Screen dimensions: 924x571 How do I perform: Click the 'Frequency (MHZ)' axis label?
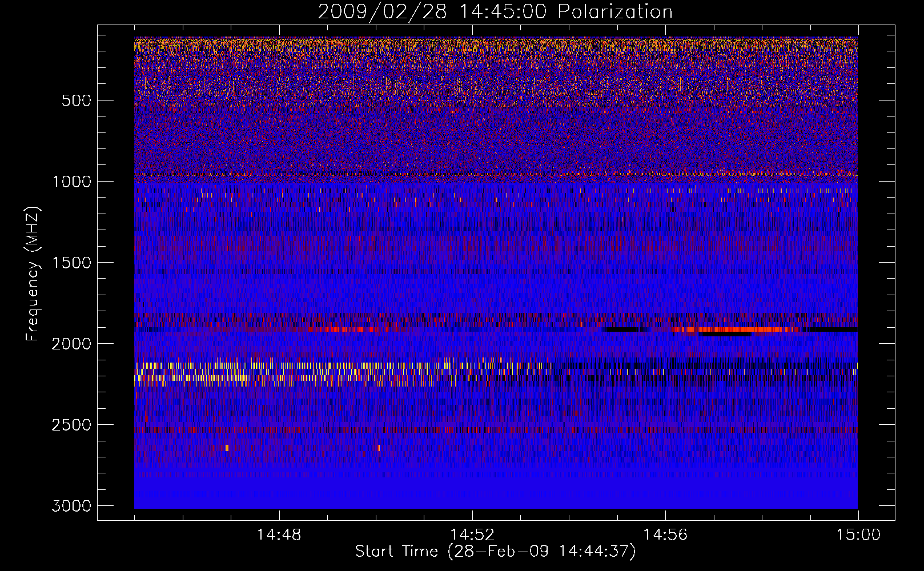click(x=33, y=274)
